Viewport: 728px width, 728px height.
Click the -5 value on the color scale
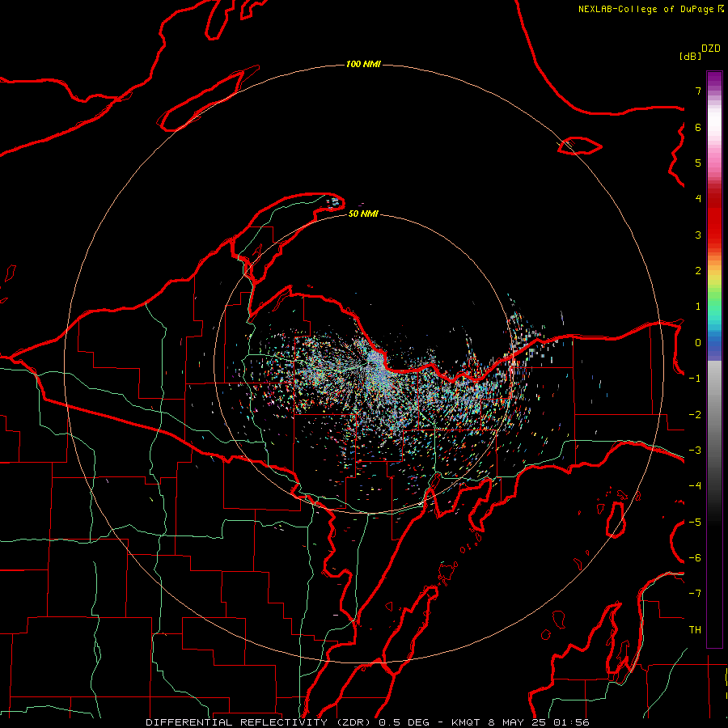point(695,523)
